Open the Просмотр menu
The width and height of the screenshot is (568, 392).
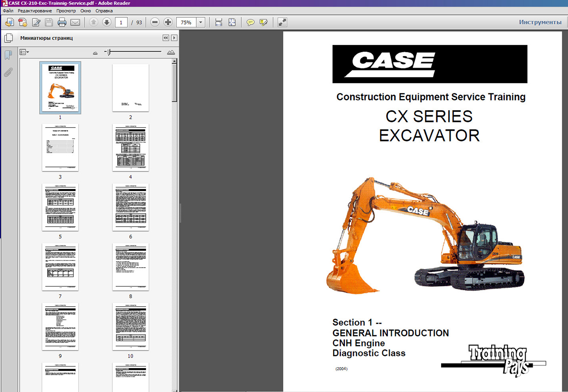pos(66,11)
